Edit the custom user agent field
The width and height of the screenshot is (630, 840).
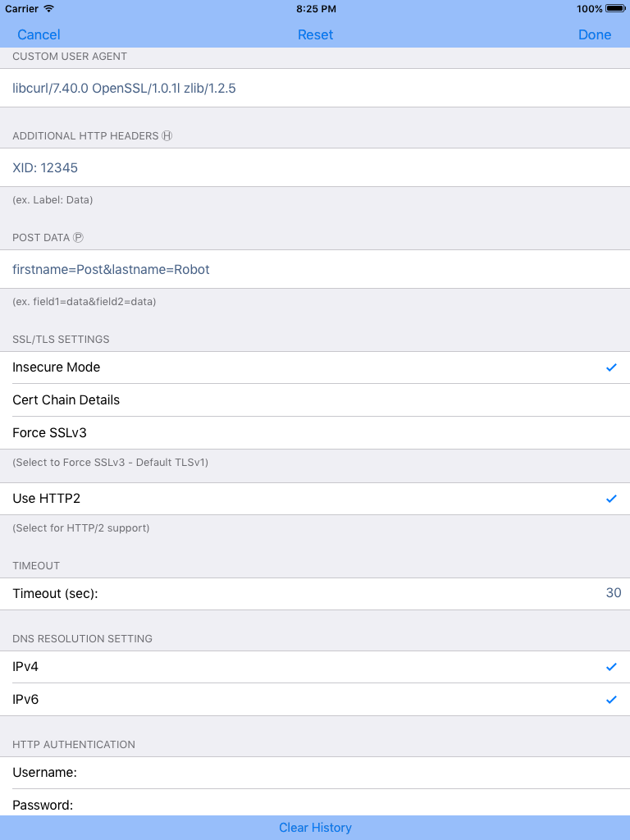tap(315, 88)
